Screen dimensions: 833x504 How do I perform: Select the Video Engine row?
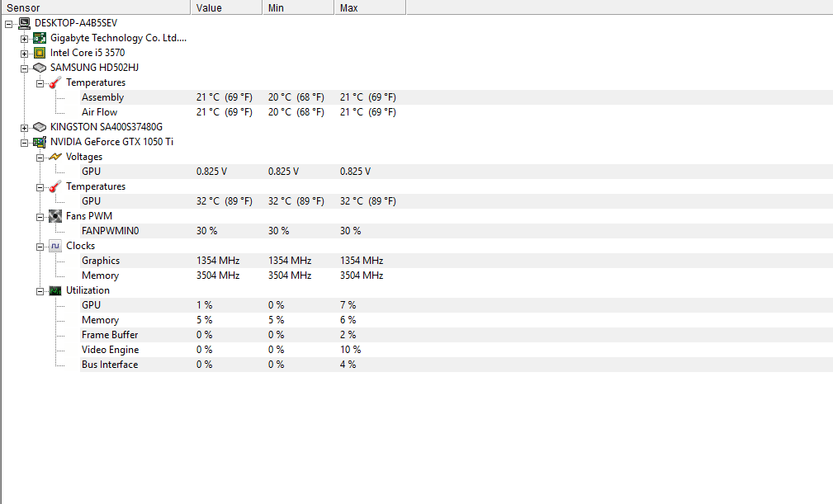click(x=457, y=350)
